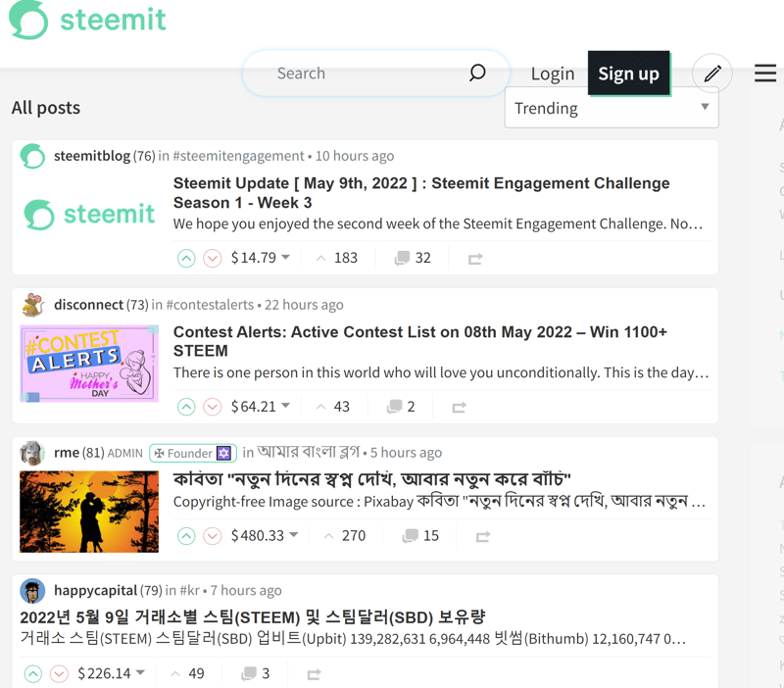Click into the Search input field

pos(363,74)
